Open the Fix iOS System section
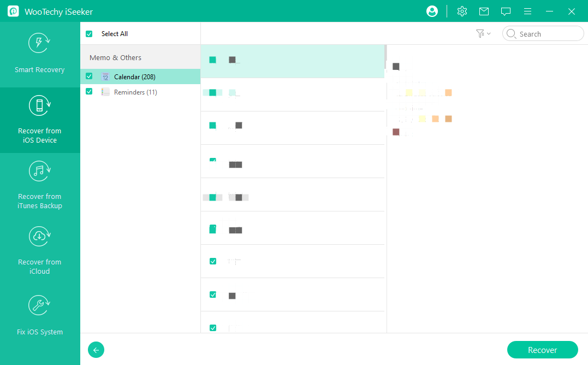588x365 pixels. (x=40, y=317)
